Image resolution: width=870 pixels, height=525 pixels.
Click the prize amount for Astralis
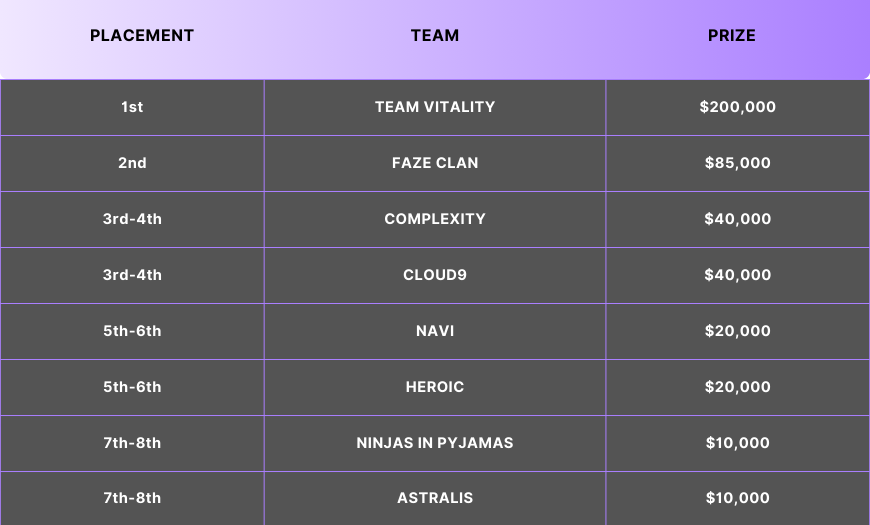[x=738, y=498]
